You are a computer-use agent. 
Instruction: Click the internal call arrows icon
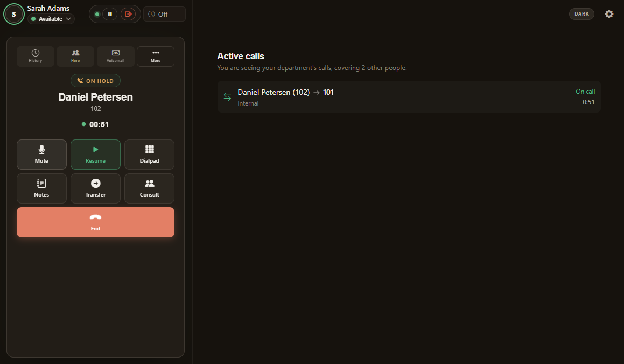click(x=227, y=97)
